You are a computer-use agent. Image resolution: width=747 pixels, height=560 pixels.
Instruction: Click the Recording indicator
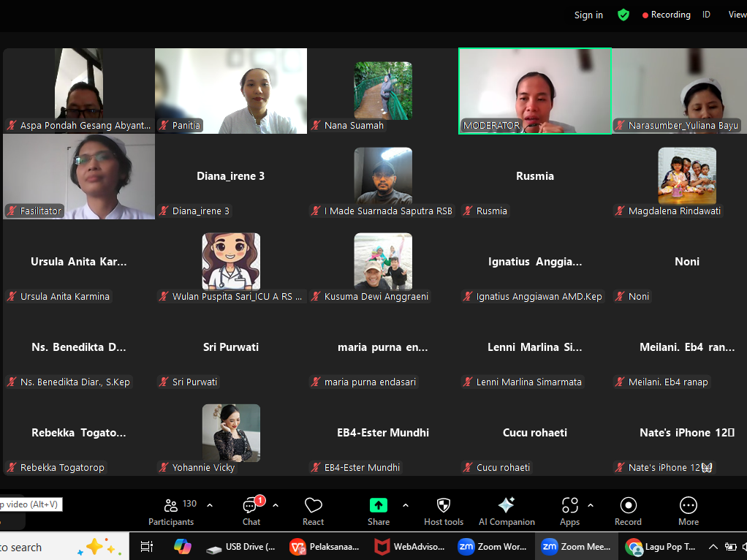click(666, 15)
